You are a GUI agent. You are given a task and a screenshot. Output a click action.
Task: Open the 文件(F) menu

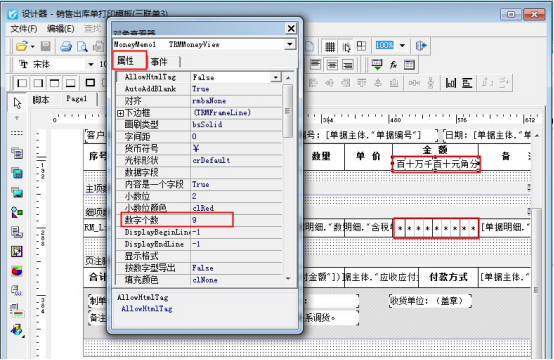point(24,29)
